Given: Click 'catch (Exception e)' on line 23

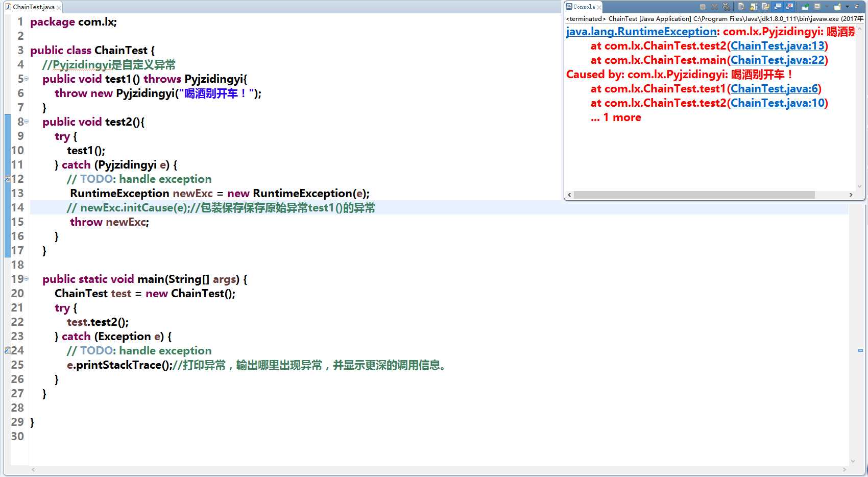Looking at the screenshot, I should tap(116, 337).
